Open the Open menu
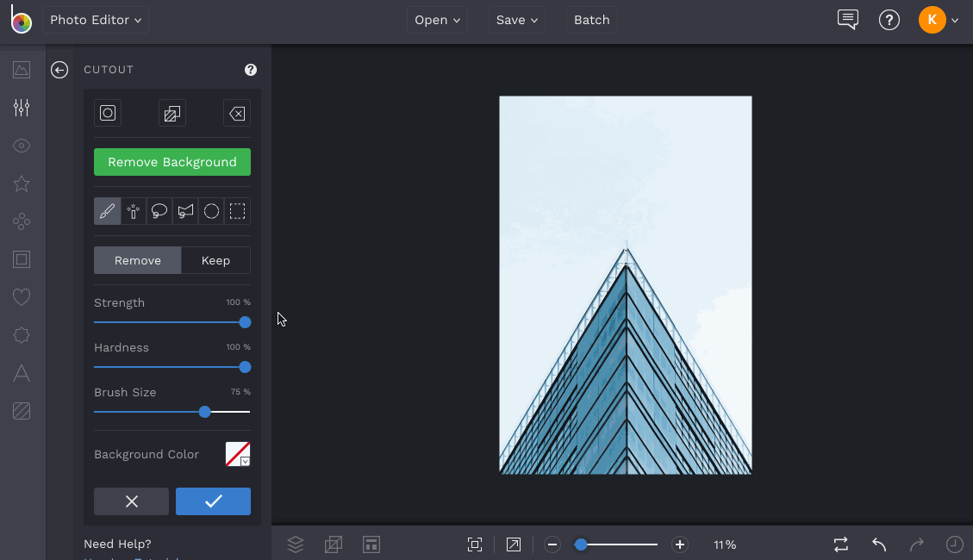Screen dimensions: 973x560 pyautogui.click(x=438, y=20)
